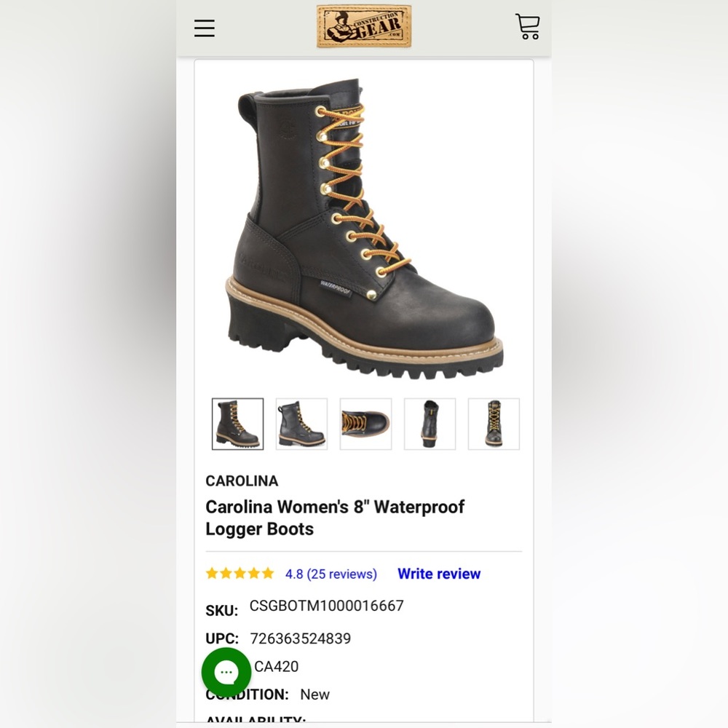Select the front-view boot thumbnail
728x728 pixels.
point(494,424)
